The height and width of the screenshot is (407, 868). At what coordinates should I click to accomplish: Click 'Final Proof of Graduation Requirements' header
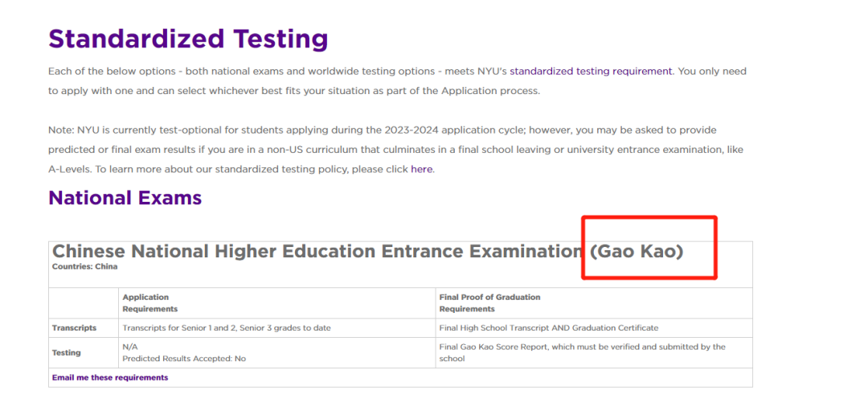pos(489,303)
